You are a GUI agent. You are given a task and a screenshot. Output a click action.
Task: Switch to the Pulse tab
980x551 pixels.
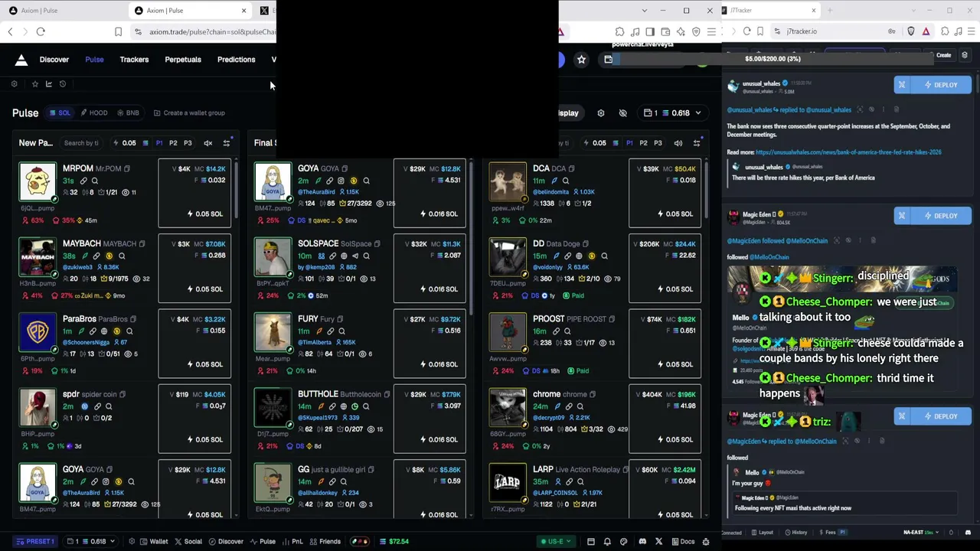(94, 60)
